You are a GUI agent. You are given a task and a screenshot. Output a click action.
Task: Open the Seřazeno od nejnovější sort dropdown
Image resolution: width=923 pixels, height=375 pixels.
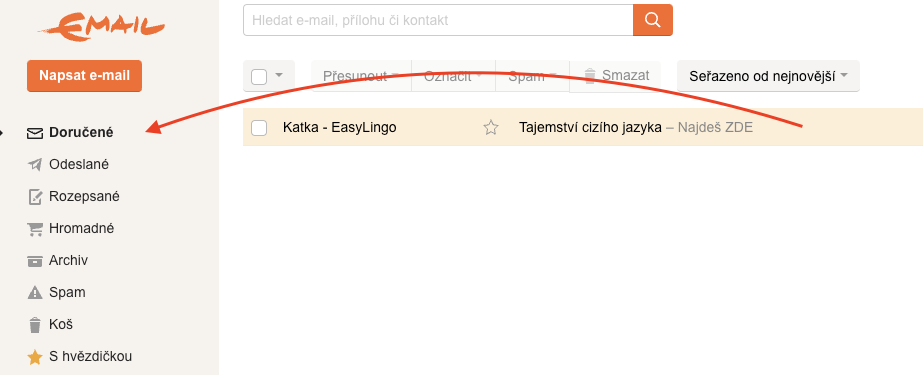tap(768, 76)
